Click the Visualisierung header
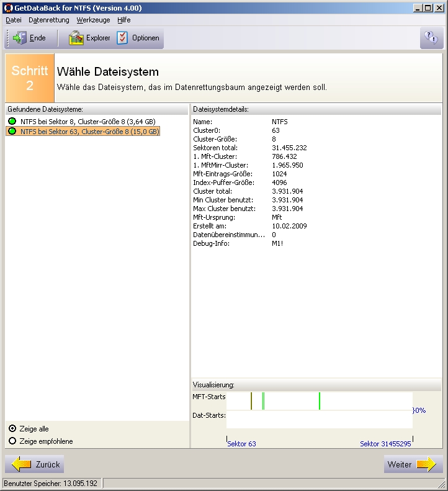 [316, 385]
